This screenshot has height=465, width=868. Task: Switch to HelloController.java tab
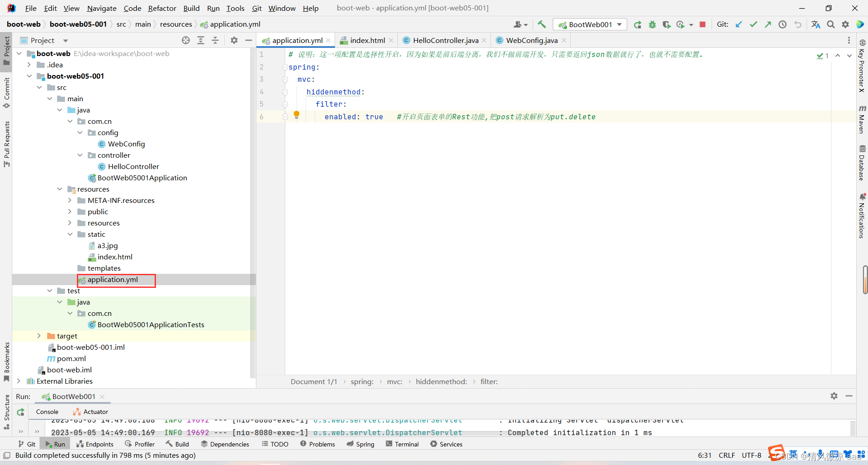(445, 40)
